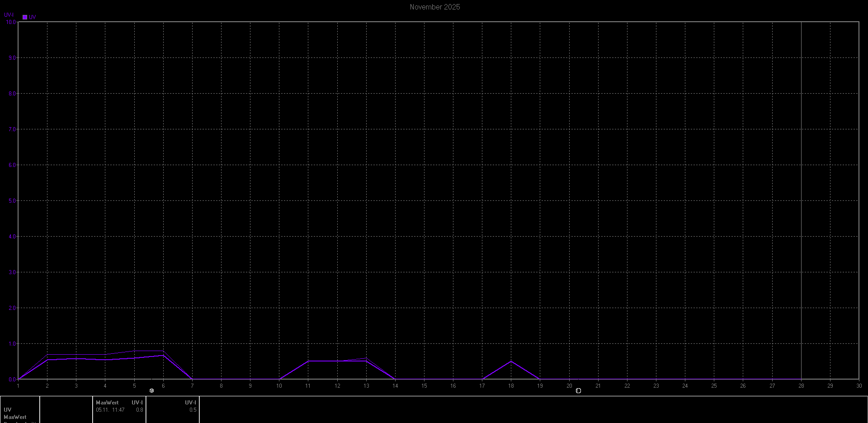
Task: Click the UV curve point at day 6
Action: tap(163, 356)
